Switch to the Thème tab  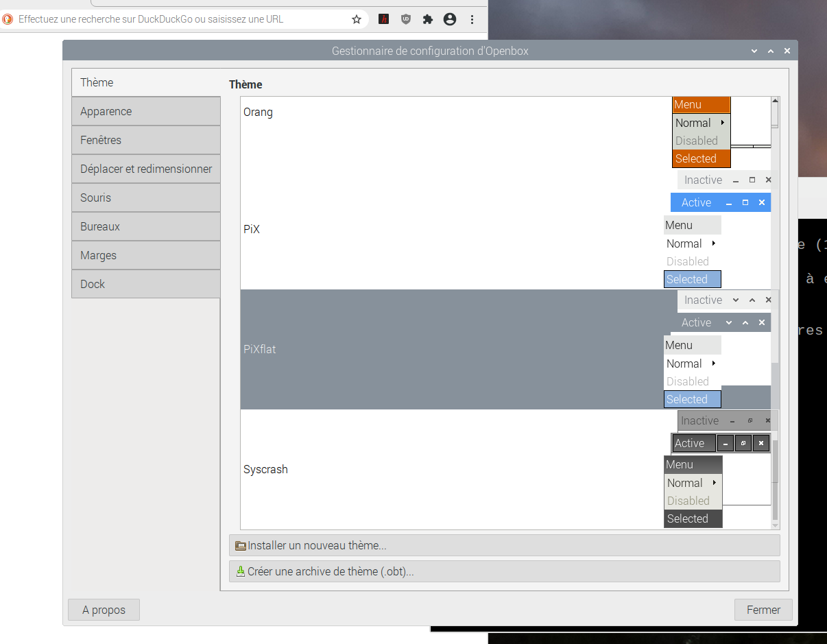[145, 82]
